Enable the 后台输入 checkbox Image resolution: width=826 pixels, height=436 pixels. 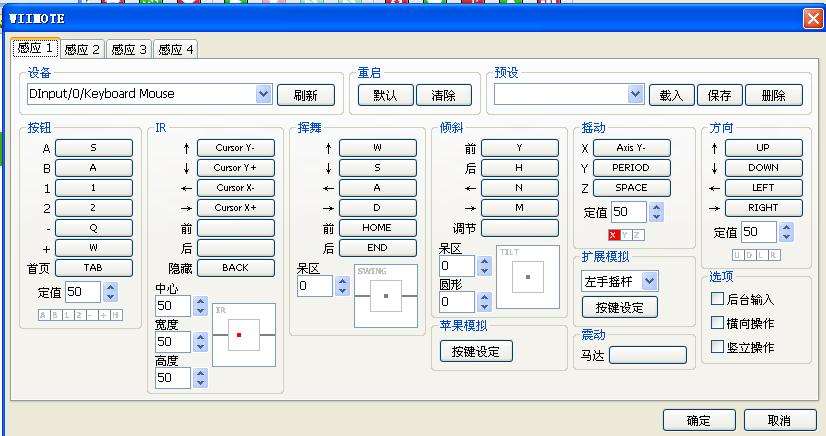[x=717, y=299]
